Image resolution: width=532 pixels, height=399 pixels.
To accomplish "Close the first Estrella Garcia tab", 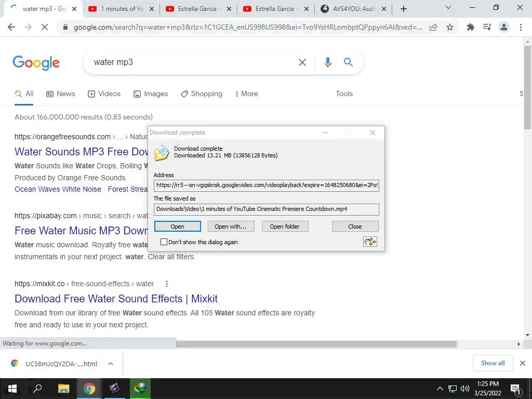I will pyautogui.click(x=229, y=9).
